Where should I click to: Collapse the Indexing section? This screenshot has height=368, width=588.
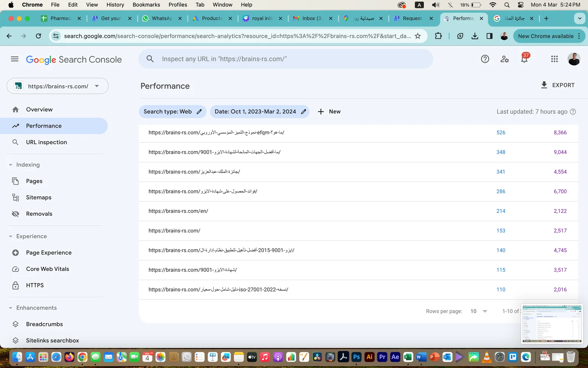[11, 165]
